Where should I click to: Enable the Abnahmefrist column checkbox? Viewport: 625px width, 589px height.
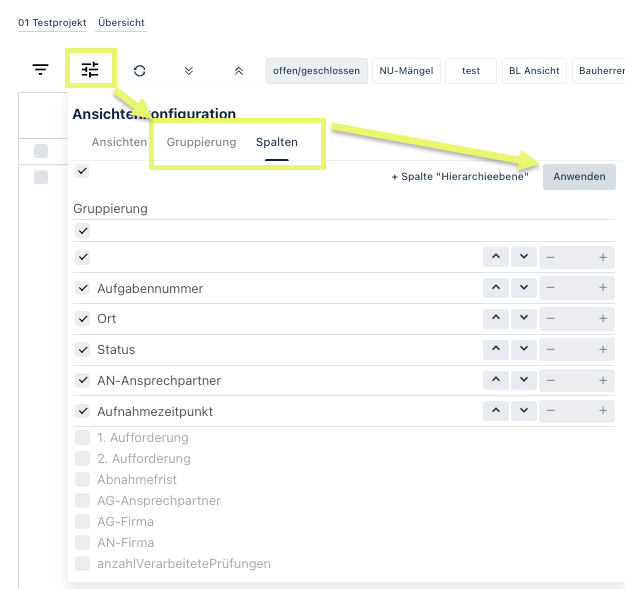pyautogui.click(x=83, y=480)
